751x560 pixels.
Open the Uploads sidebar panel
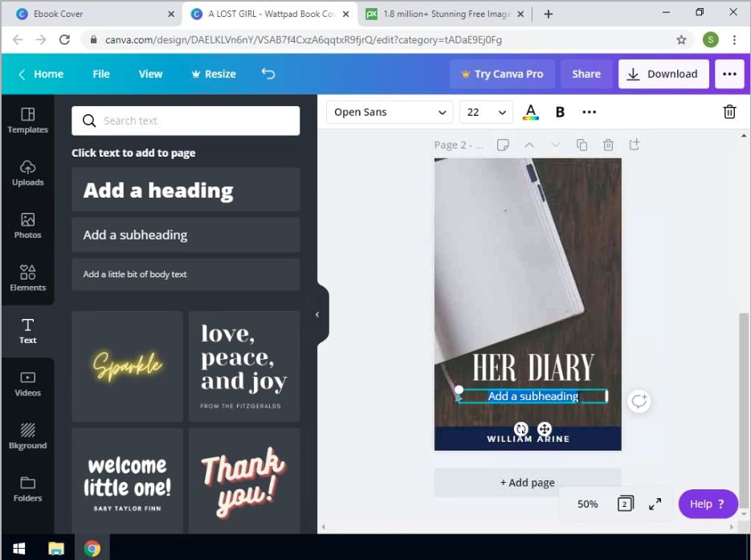[x=28, y=174]
